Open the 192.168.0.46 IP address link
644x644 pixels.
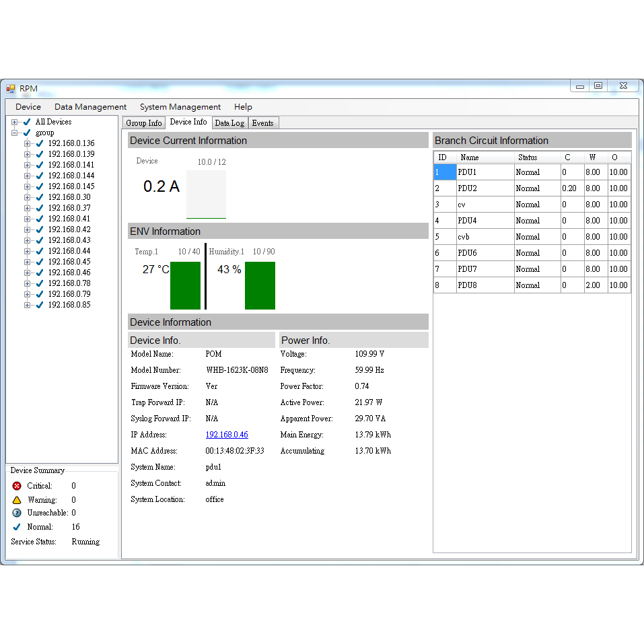coord(227,435)
